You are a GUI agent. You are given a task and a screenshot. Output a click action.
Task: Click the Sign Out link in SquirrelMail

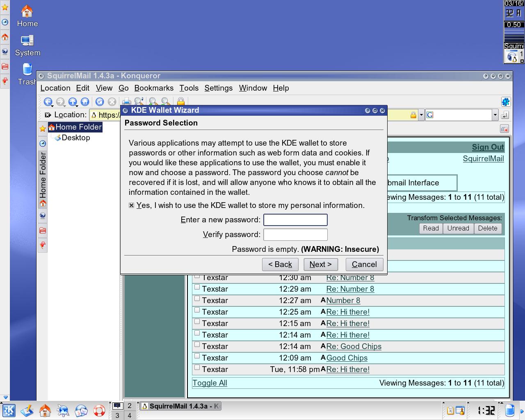pos(488,147)
